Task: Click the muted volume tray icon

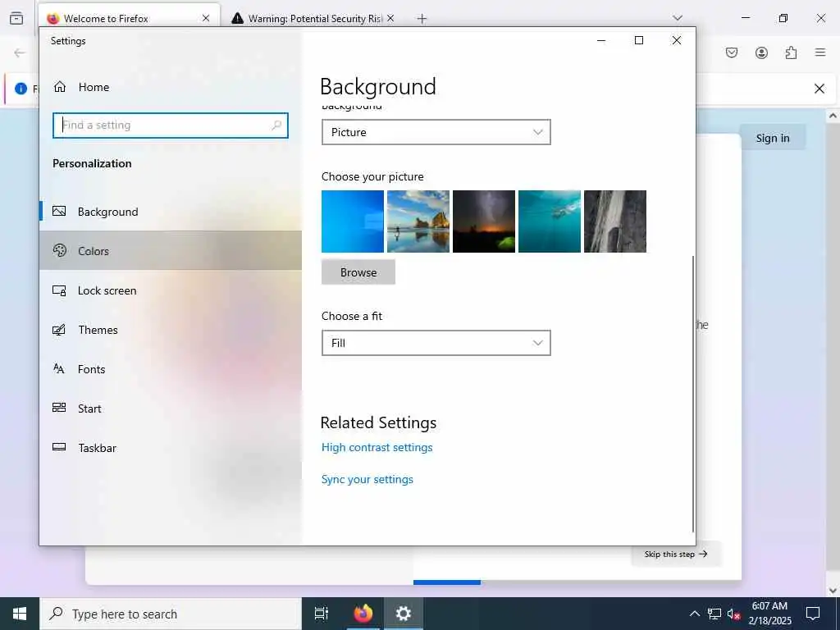Action: tap(734, 614)
